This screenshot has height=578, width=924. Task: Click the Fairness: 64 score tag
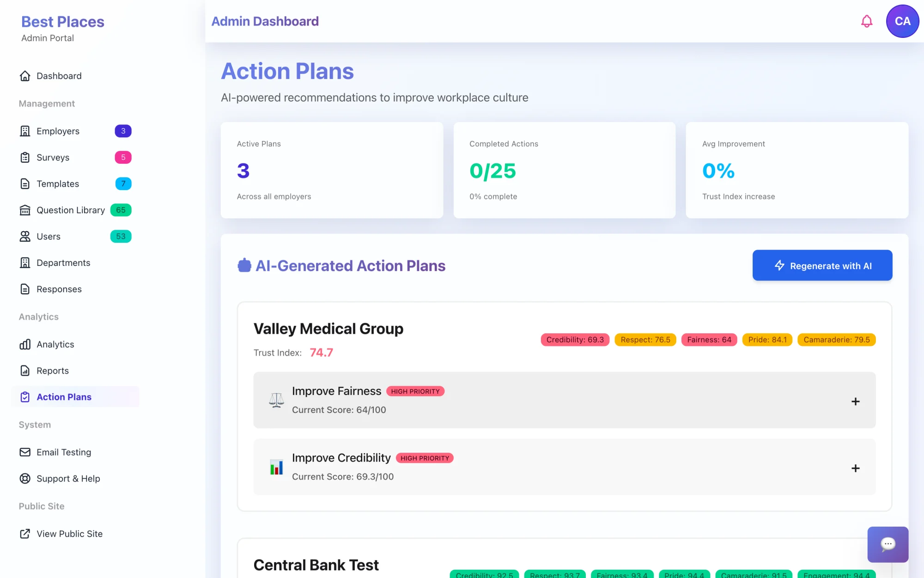coord(709,340)
